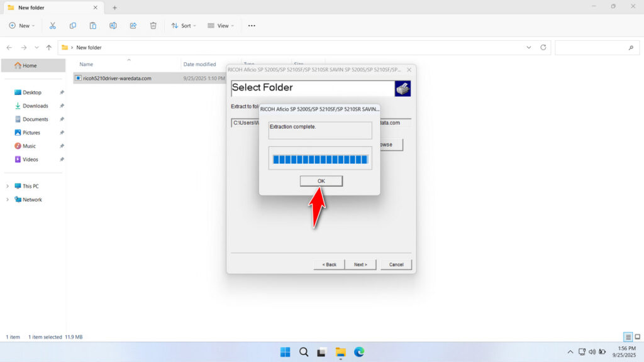This screenshot has width=644, height=362.
Task: Open Downloads in the sidebar
Action: (x=35, y=106)
